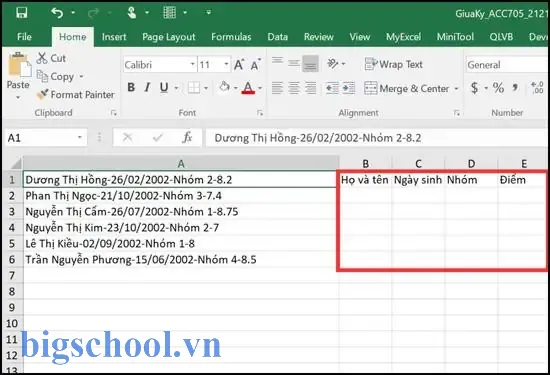Open the font color palette arrow
550x375 pixels.
(x=260, y=88)
